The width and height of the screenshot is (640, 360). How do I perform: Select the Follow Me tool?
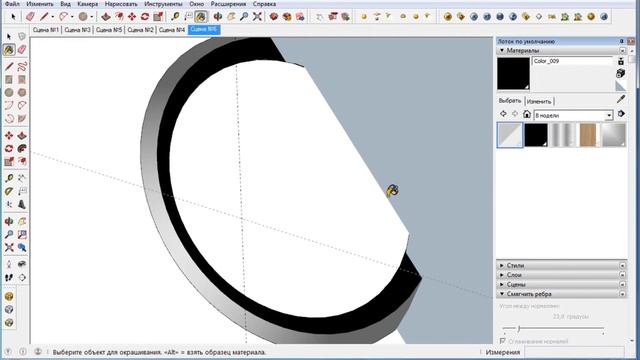[x=22, y=149]
